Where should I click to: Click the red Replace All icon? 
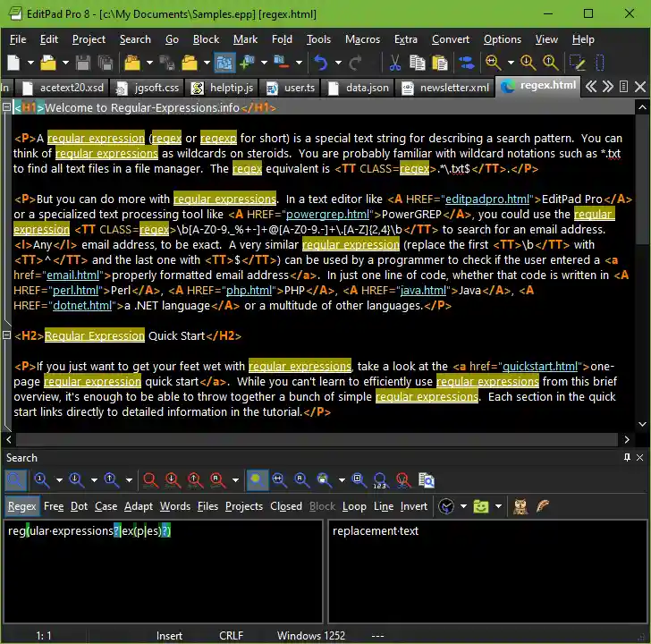[217, 480]
